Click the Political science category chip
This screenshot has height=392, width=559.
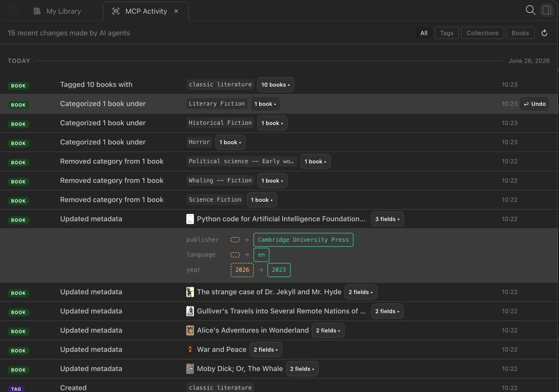242,161
